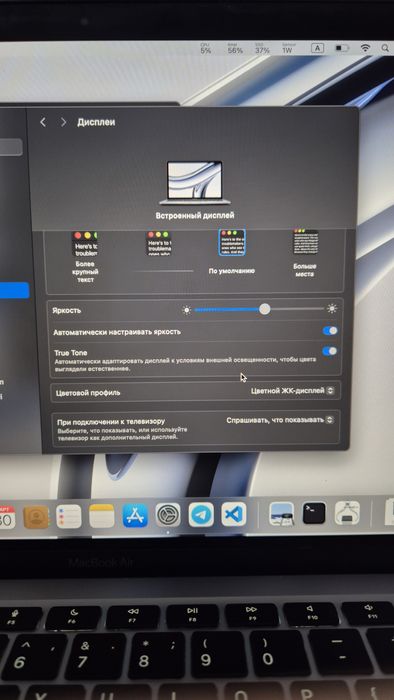Open Notes from the Dock
The height and width of the screenshot is (700, 394).
tap(102, 516)
